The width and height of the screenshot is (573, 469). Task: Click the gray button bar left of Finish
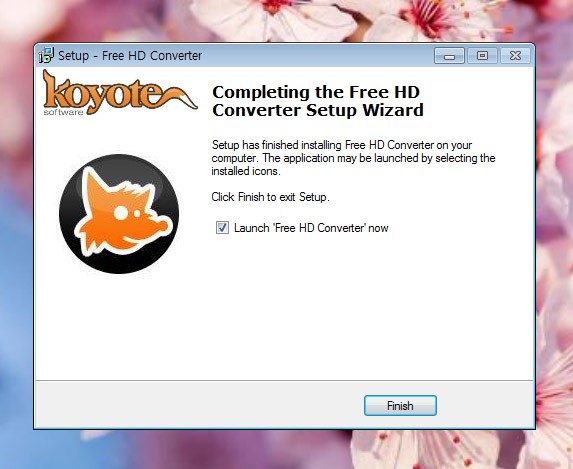pyautogui.click(x=199, y=405)
